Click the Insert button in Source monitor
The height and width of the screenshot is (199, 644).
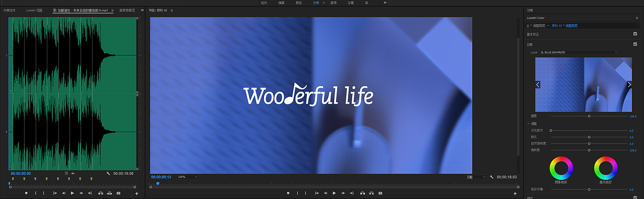101,193
